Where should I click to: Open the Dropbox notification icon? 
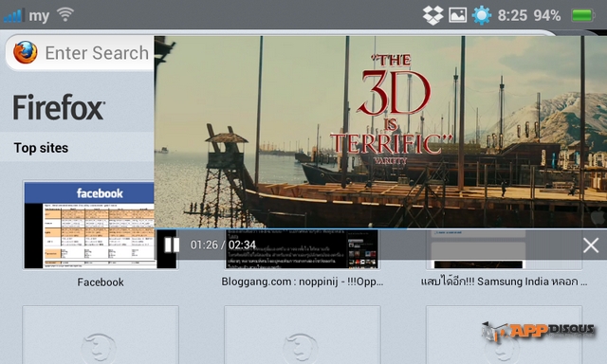[432, 15]
